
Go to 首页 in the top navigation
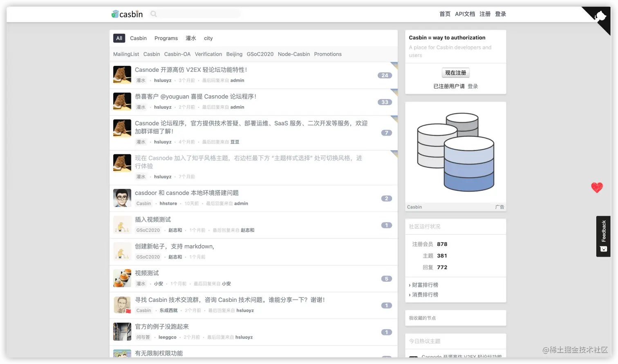445,14
